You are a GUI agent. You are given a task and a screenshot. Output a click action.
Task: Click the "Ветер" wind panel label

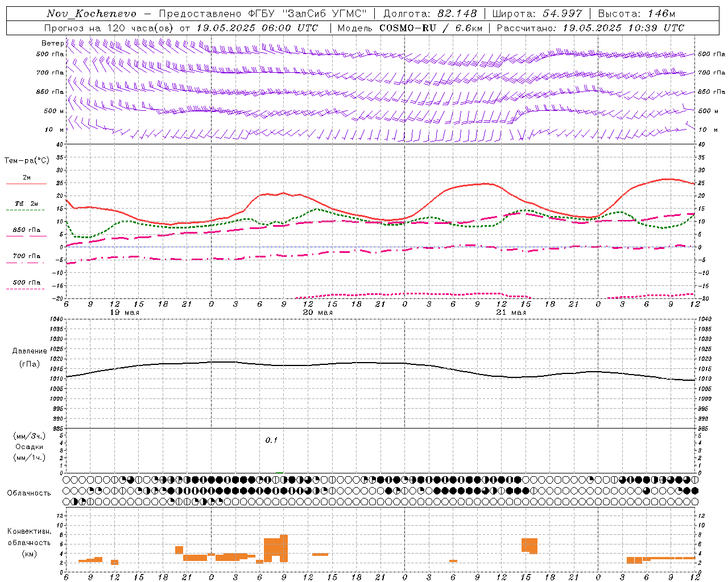click(x=52, y=43)
